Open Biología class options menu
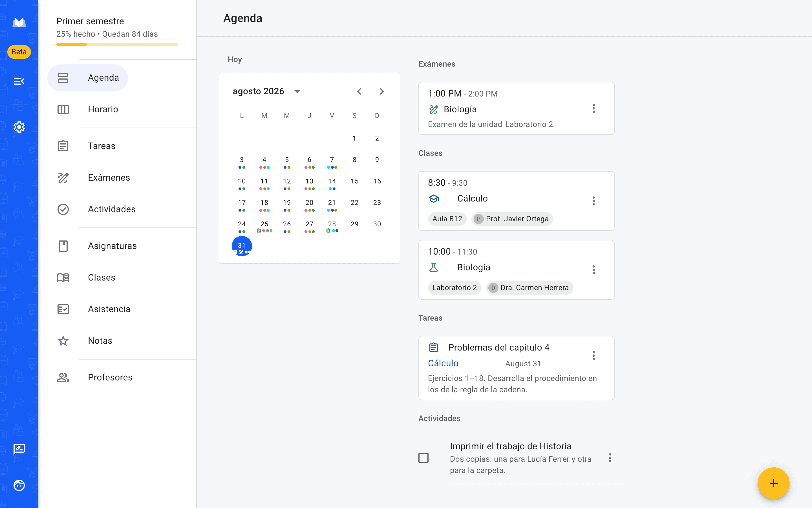 pyautogui.click(x=593, y=270)
